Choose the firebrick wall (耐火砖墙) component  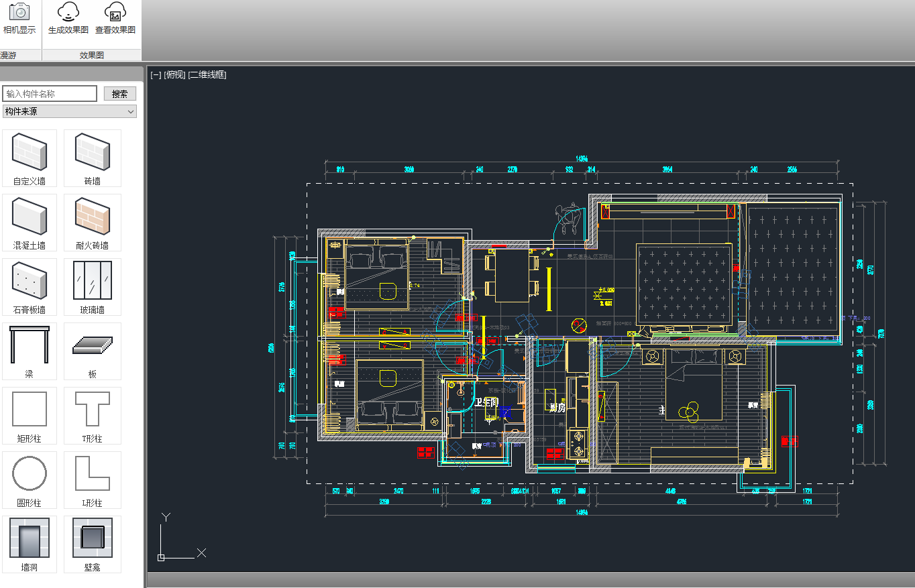point(93,223)
